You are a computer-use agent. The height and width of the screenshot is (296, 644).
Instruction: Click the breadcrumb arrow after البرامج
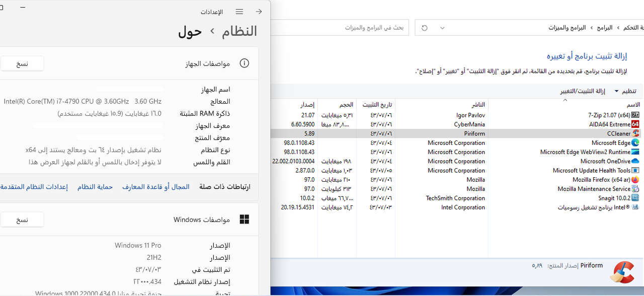(592, 28)
